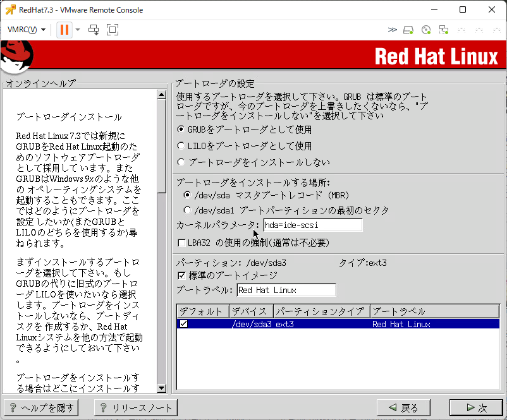This screenshot has width=507, height=420.
Task: Click the デバイス column header
Action: pyautogui.click(x=251, y=311)
